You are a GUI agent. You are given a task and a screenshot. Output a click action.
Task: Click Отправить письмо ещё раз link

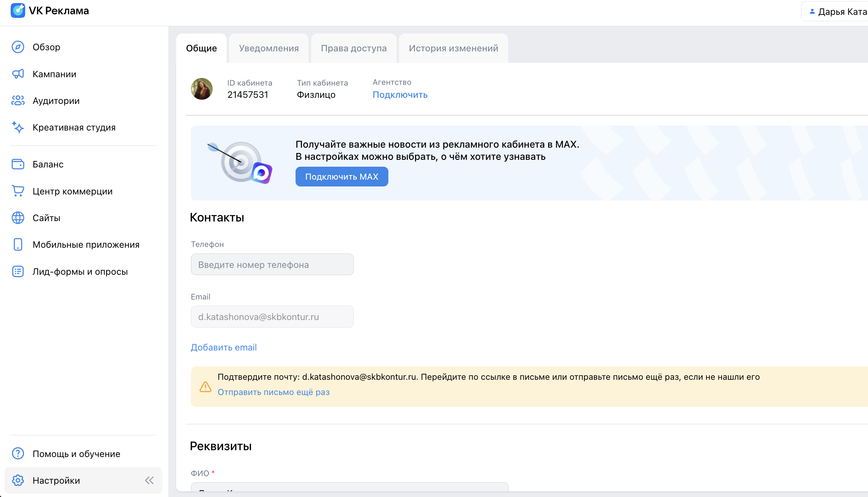pos(273,392)
